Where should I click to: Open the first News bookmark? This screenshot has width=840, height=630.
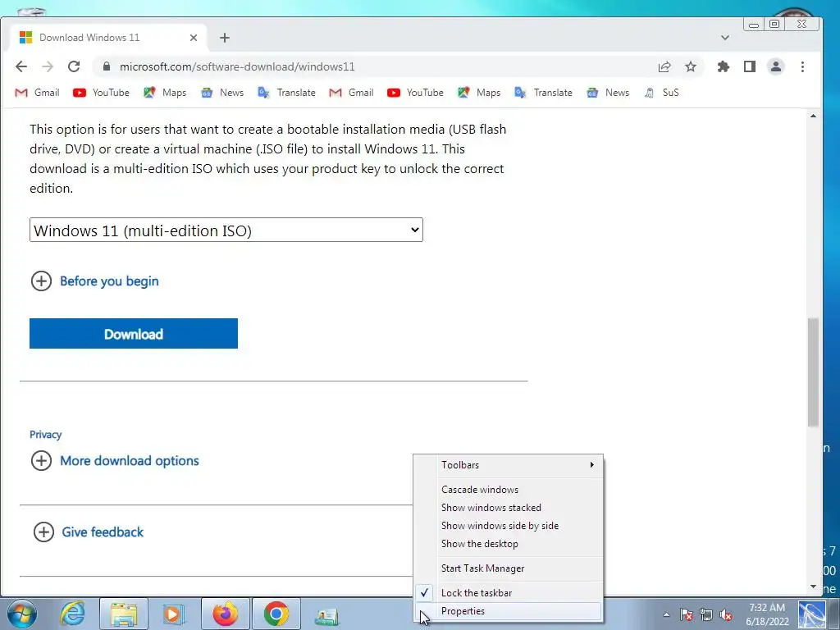coord(221,93)
